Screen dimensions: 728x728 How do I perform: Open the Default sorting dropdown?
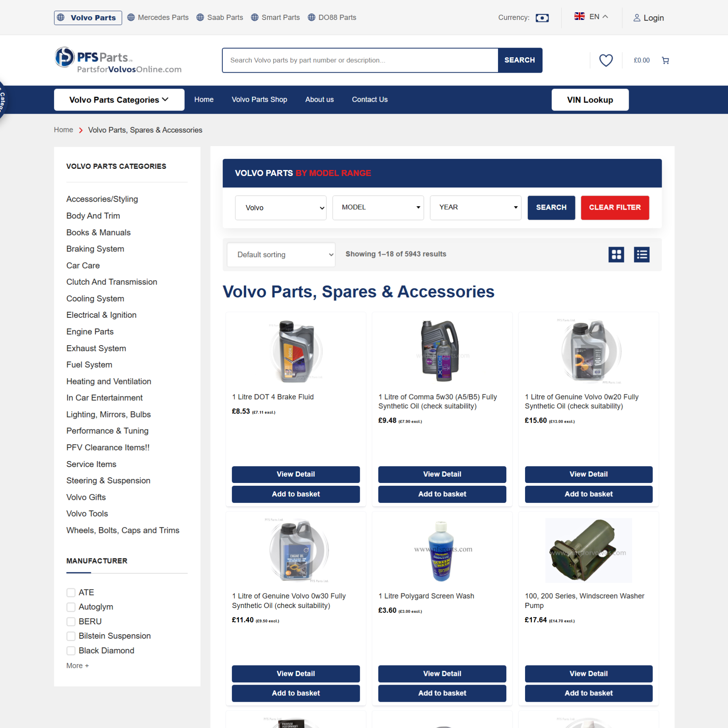(281, 255)
